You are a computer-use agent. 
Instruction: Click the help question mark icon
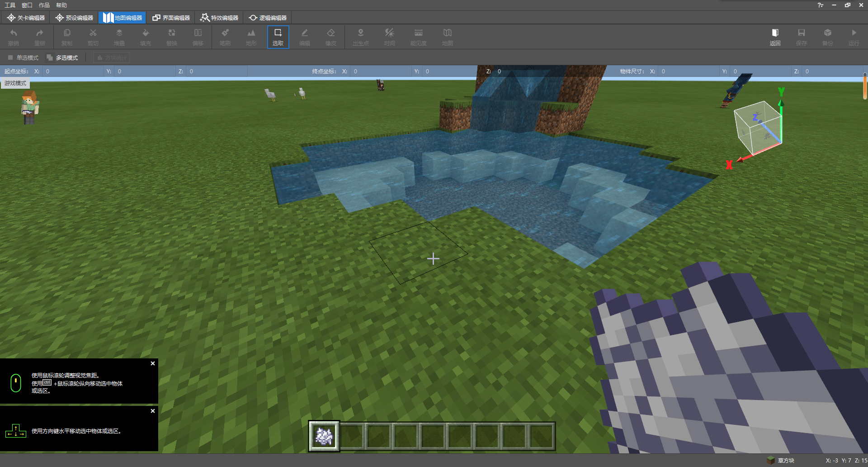click(x=820, y=5)
